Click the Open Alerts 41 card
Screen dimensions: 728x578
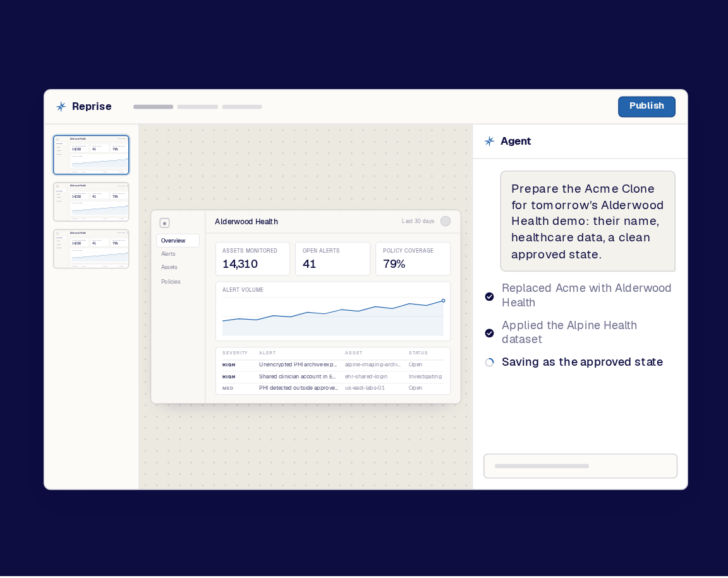click(333, 258)
